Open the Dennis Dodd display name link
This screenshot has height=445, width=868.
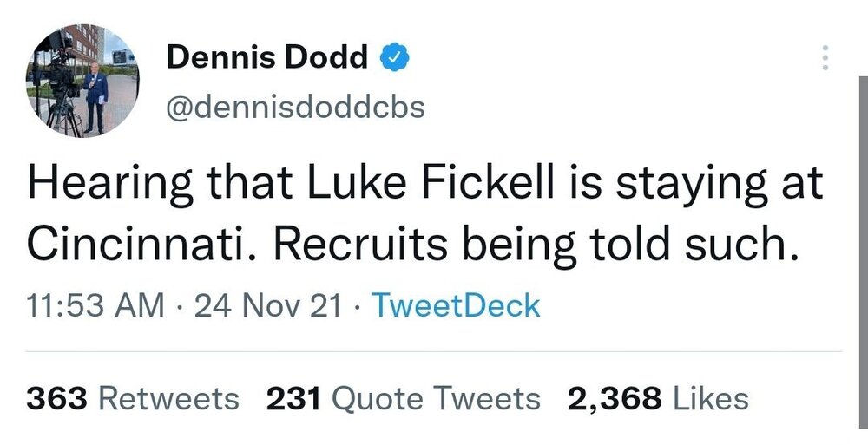(266, 57)
